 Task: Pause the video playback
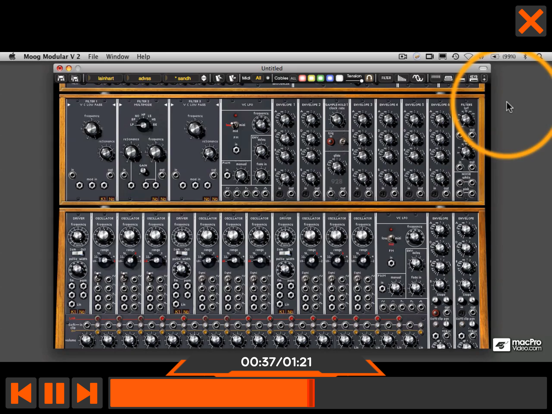click(54, 393)
